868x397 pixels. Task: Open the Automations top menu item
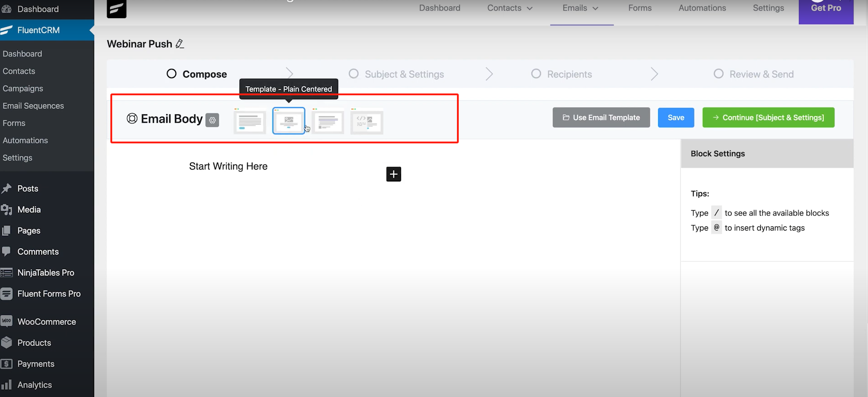702,8
